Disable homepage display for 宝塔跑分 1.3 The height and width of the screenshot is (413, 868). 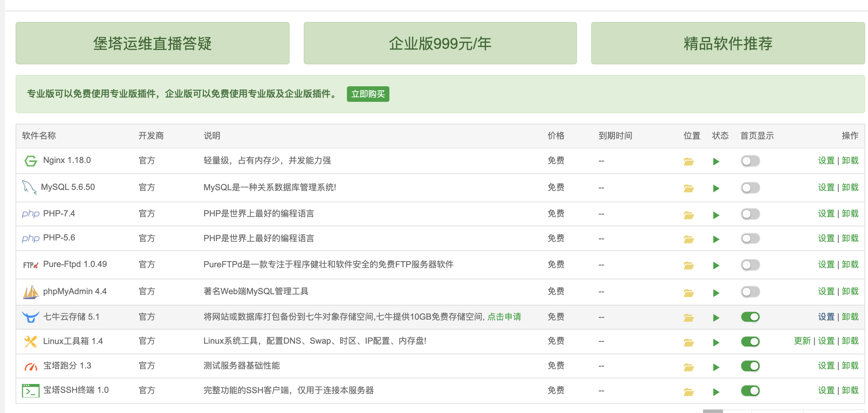pos(750,366)
